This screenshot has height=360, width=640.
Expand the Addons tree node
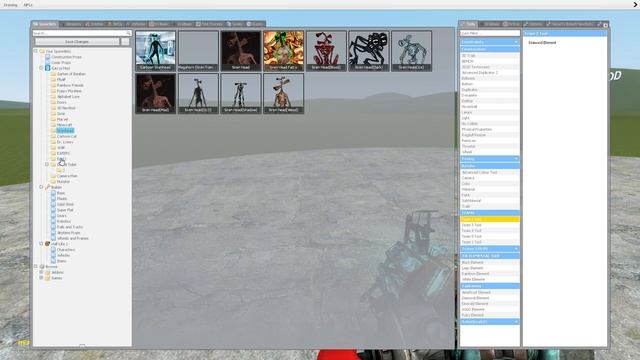[x=41, y=272]
